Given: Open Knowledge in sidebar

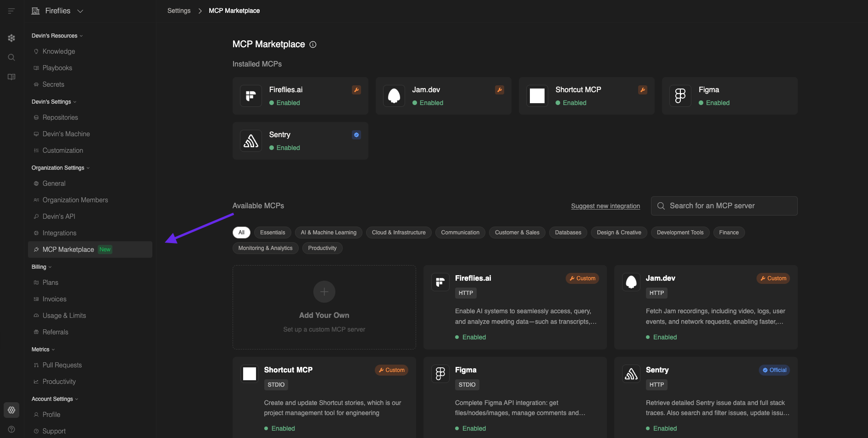Looking at the screenshot, I should (90, 51).
